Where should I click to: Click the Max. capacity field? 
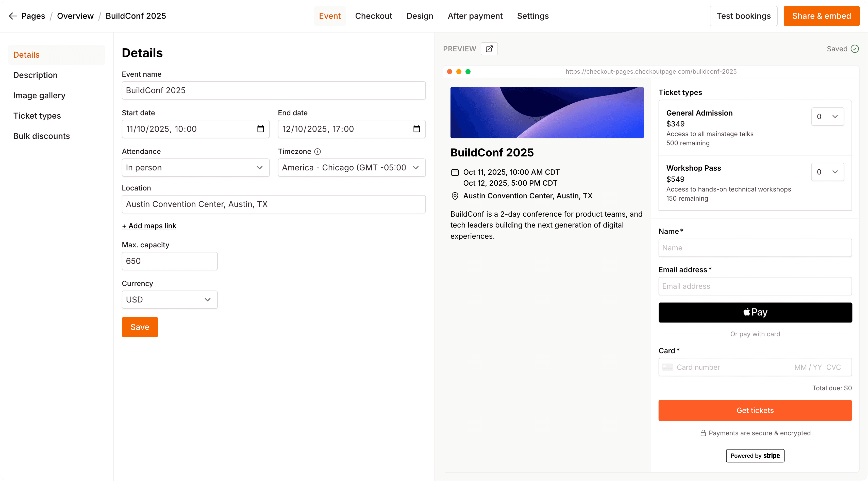tap(170, 261)
